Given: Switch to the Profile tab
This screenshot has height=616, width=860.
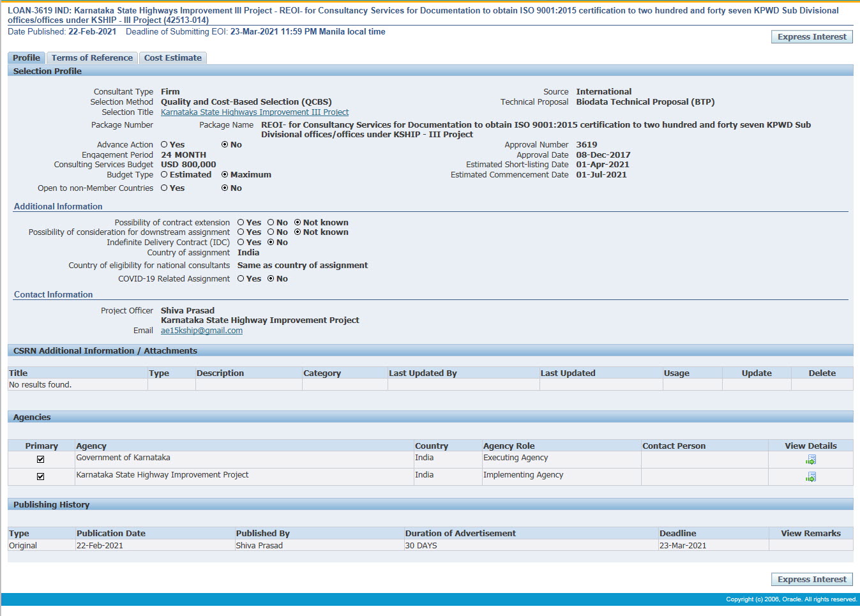Looking at the screenshot, I should 26,58.
